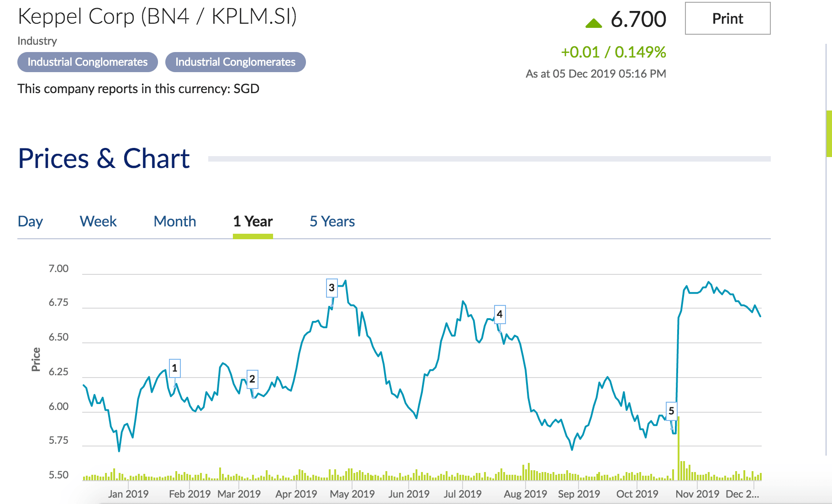The width and height of the screenshot is (832, 504).
Task: Click the 6.75 price axis label
Action: (58, 303)
